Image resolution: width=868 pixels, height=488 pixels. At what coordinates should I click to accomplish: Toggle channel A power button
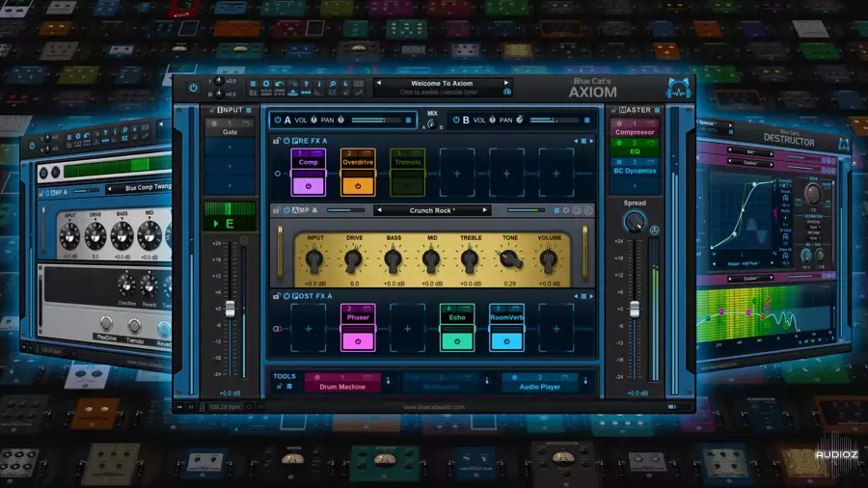click(x=278, y=120)
